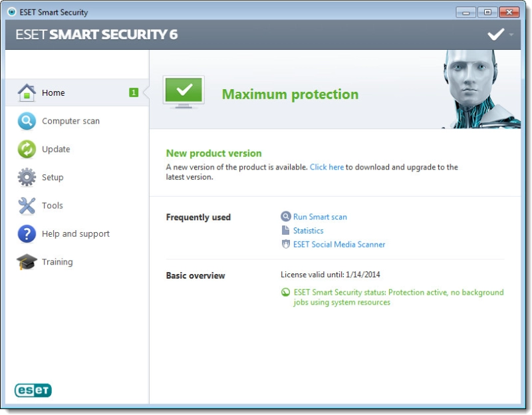Select the Update menu item
This screenshot has height=415, width=532.
(x=56, y=149)
